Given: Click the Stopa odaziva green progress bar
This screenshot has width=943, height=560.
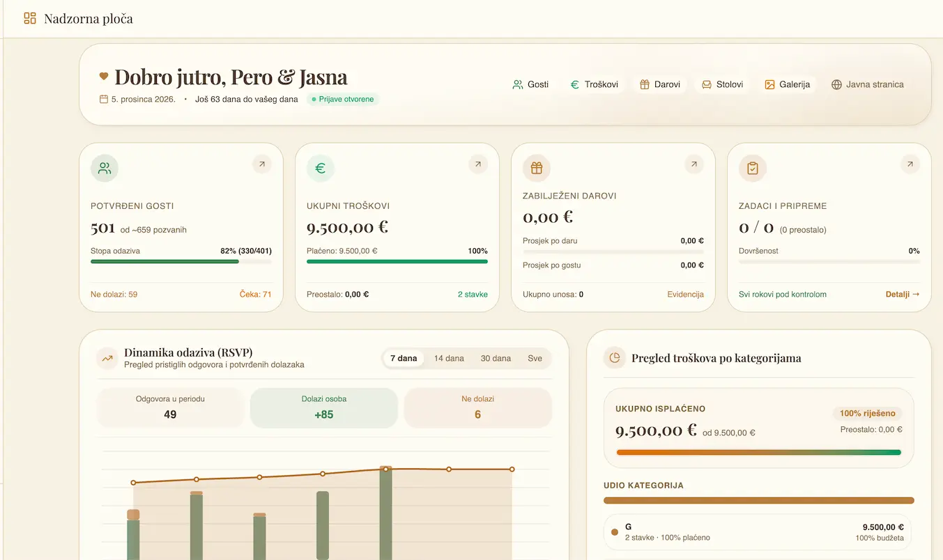Looking at the screenshot, I should coord(181,262).
